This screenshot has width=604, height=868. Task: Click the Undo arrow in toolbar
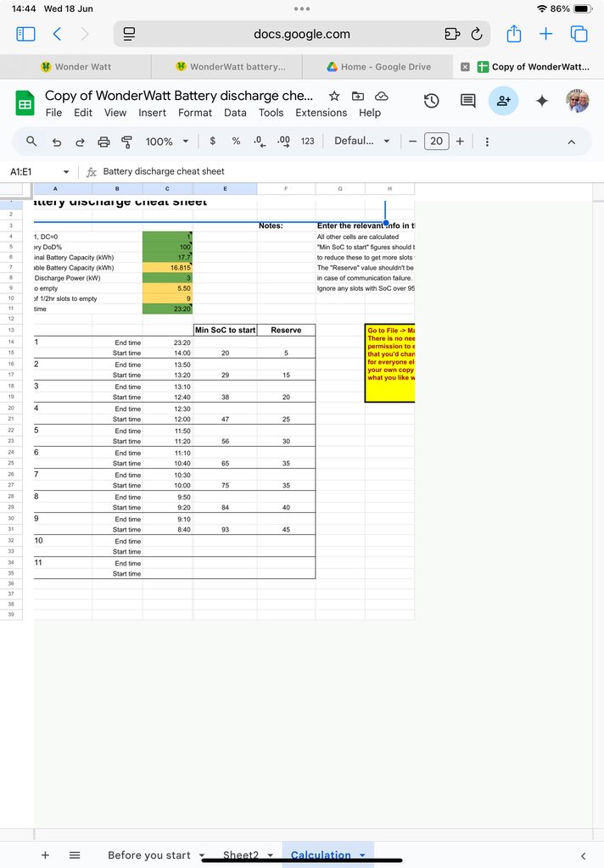[x=56, y=142]
